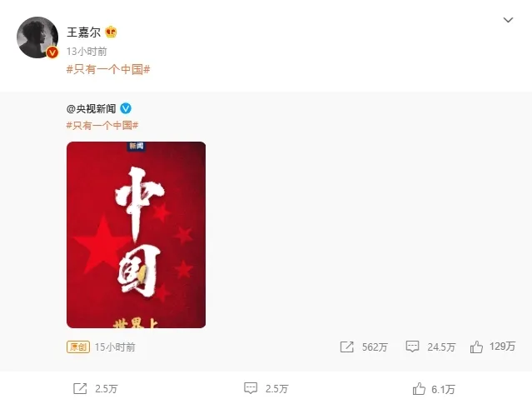Viewport: 532px width, 404px height.
Task: Open comments icon showing 24.5万
Action: [x=412, y=347]
